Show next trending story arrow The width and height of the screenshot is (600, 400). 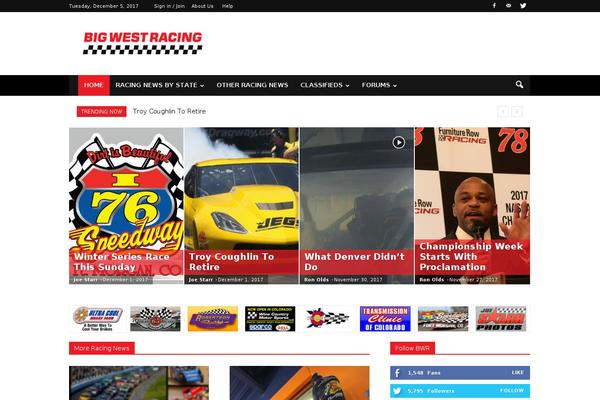point(517,111)
